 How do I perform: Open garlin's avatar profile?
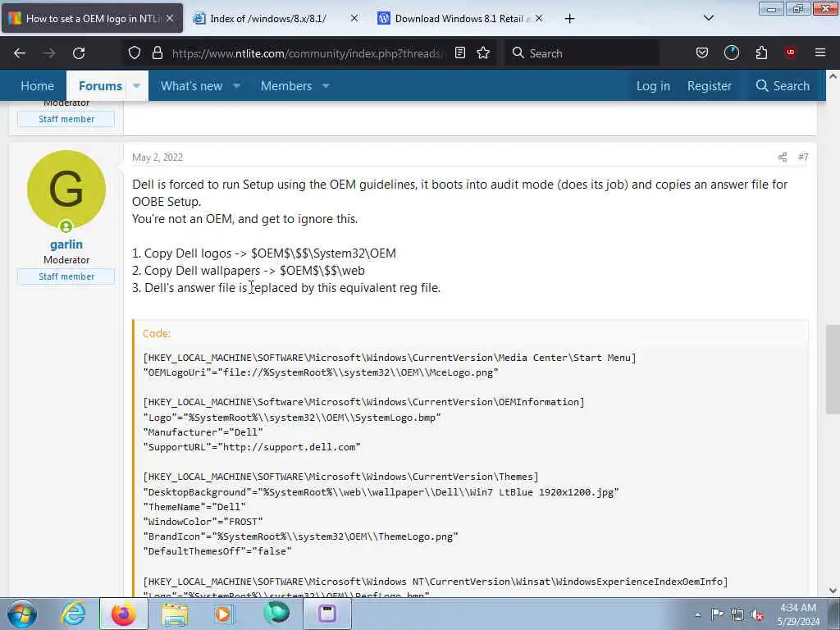coord(66,189)
